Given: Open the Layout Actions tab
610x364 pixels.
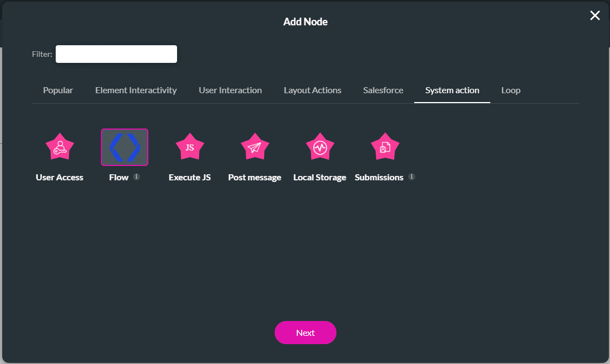Looking at the screenshot, I should [312, 90].
